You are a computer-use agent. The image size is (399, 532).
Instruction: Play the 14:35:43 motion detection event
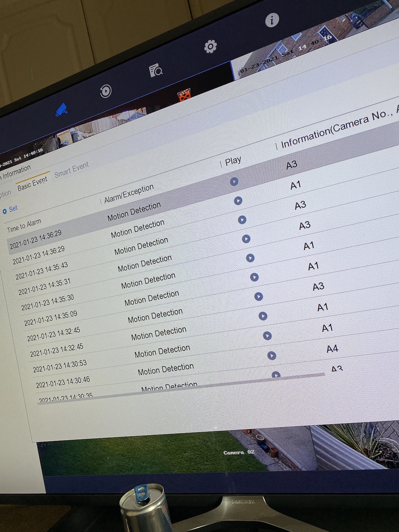242,220
